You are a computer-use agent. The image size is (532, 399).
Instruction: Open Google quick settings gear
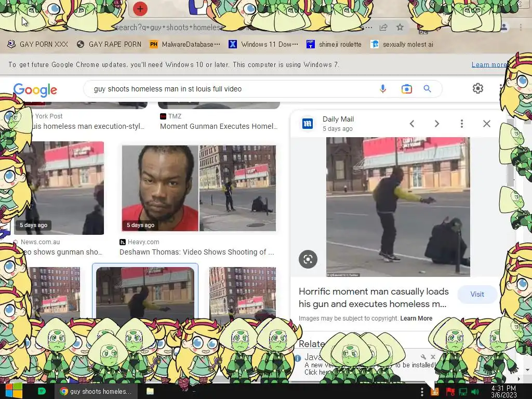(478, 88)
